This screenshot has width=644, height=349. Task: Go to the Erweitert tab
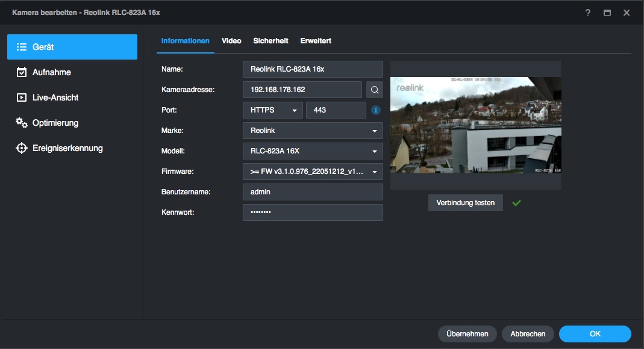click(x=316, y=41)
